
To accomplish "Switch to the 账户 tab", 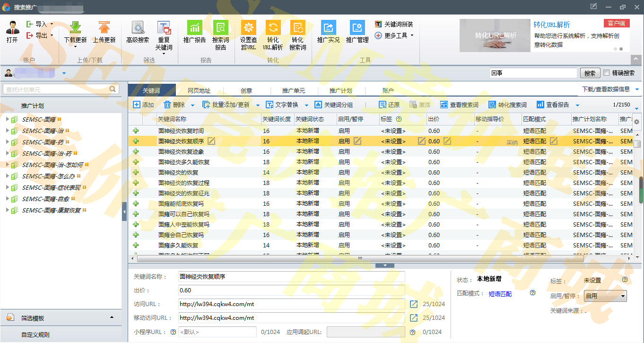I will (x=388, y=91).
